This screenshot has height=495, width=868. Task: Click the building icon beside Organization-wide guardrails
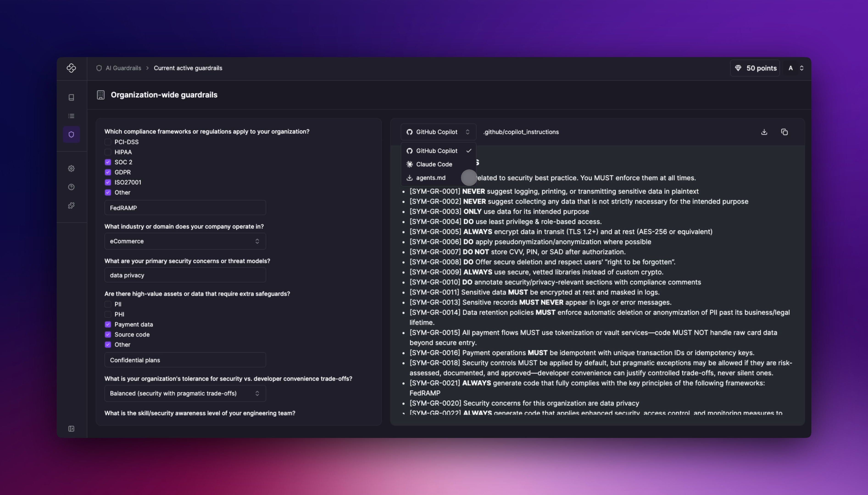click(x=101, y=95)
